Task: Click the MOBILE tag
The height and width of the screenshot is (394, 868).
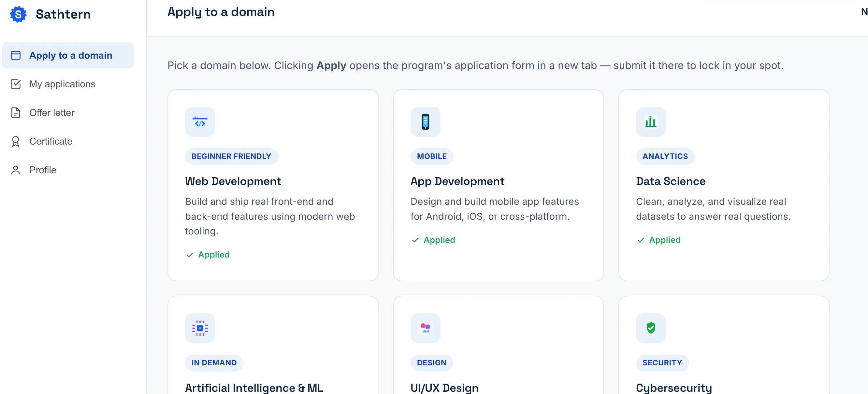Action: click(432, 156)
